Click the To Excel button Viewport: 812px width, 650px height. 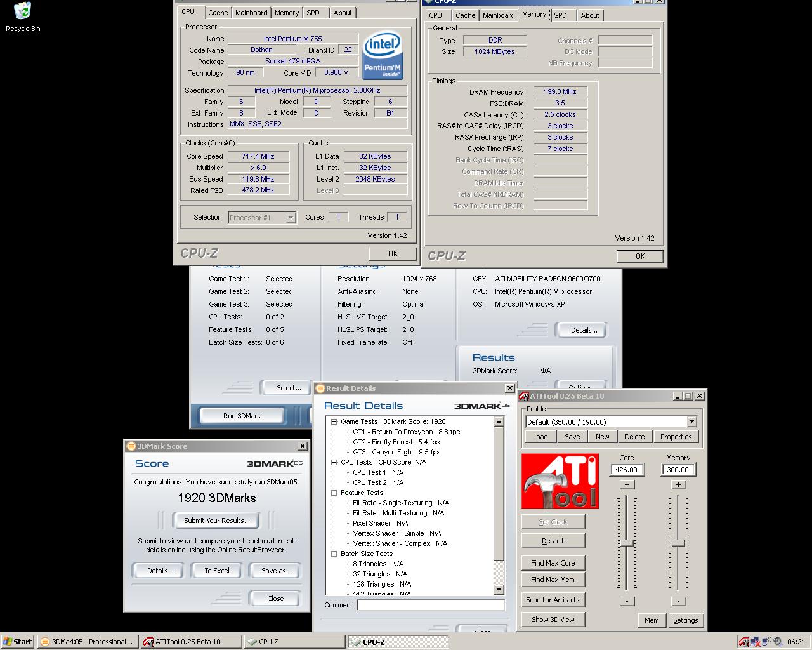[x=217, y=571]
